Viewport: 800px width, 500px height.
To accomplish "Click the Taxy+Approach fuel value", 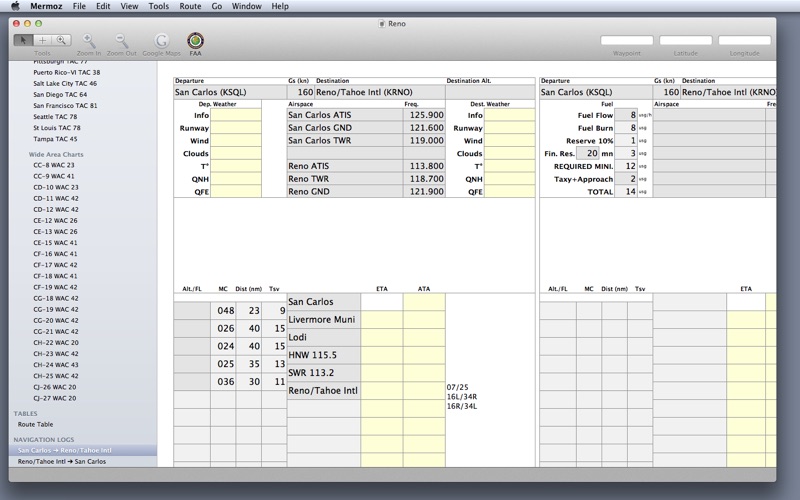I will (626, 179).
